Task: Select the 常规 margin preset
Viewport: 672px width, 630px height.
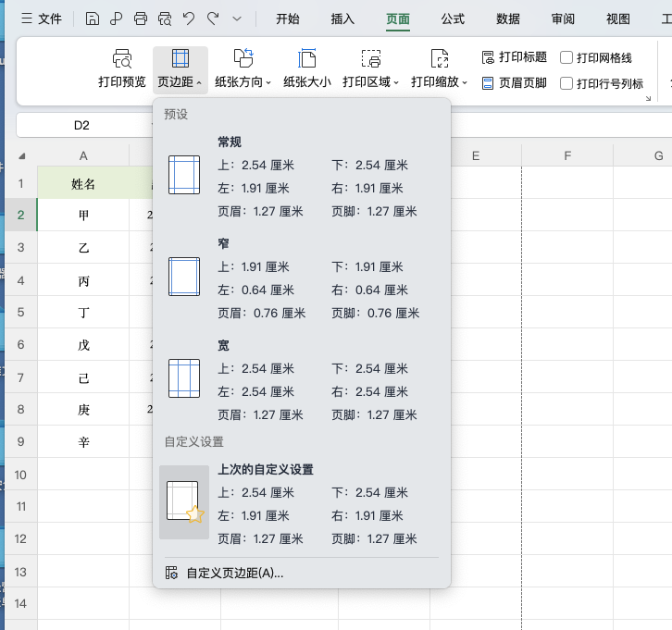Action: (301, 177)
